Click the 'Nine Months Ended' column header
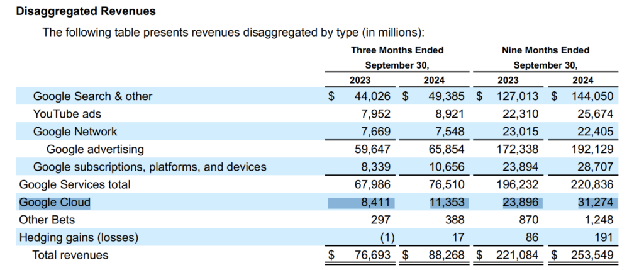644x270 pixels. (x=545, y=50)
